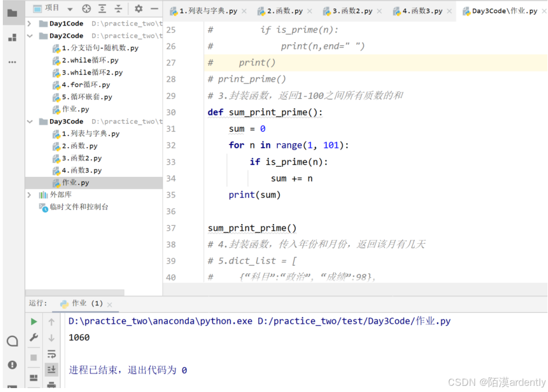Image resolution: width=548 pixels, height=392 pixels.
Task: Open 1.分支语句-随机数.py in the tree
Action: 96,48
